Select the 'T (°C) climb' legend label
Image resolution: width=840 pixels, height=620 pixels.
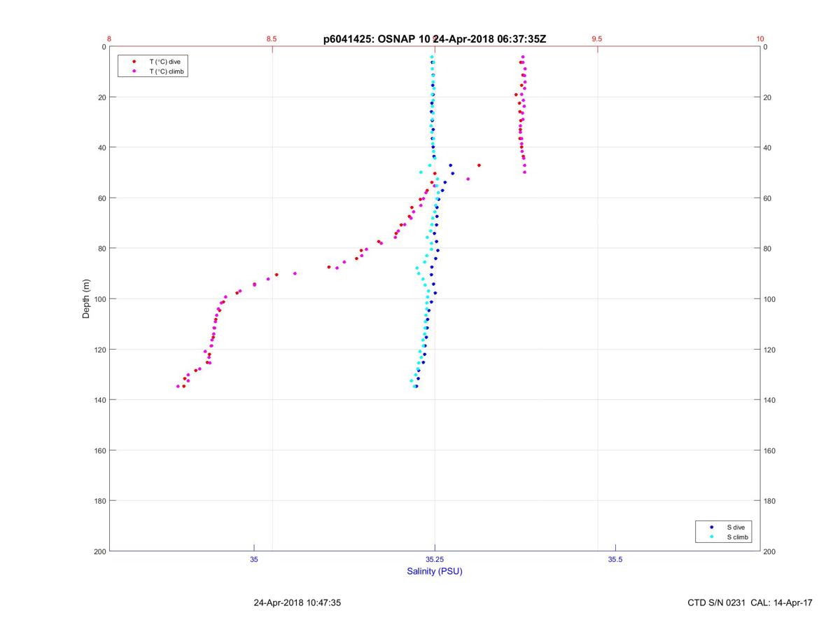[167, 71]
